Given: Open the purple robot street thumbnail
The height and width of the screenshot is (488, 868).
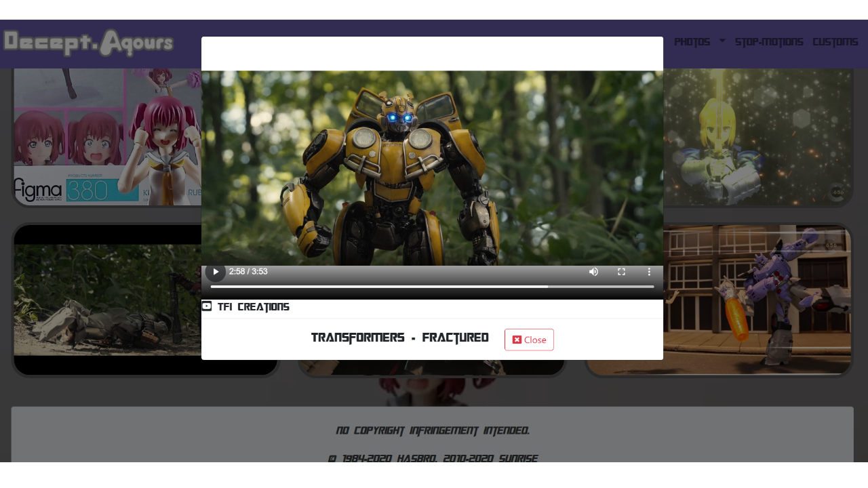Looking at the screenshot, I should pos(757,300).
